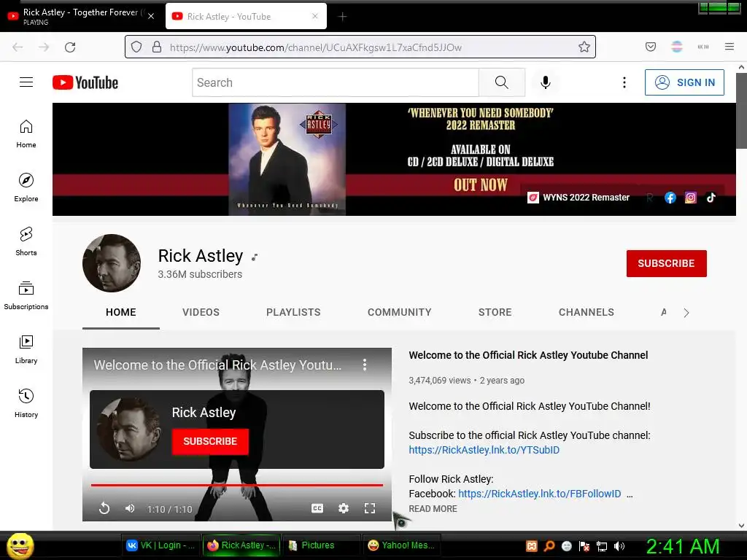The height and width of the screenshot is (560, 747).
Task: Select the COMMUNITY channel tab
Action: point(399,312)
